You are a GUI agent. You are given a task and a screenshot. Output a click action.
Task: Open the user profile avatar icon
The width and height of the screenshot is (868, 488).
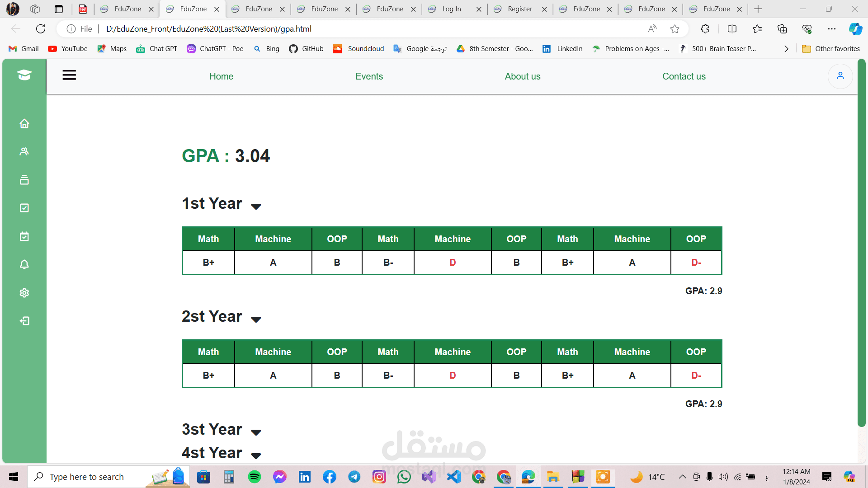(x=840, y=76)
